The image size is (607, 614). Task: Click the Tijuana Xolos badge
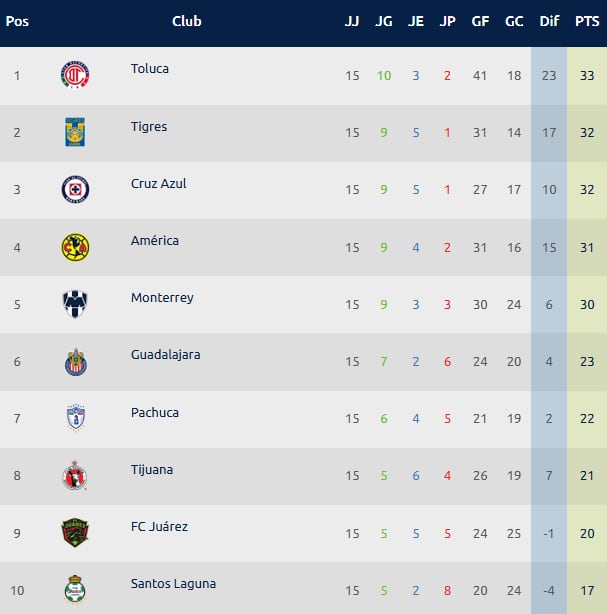75,475
